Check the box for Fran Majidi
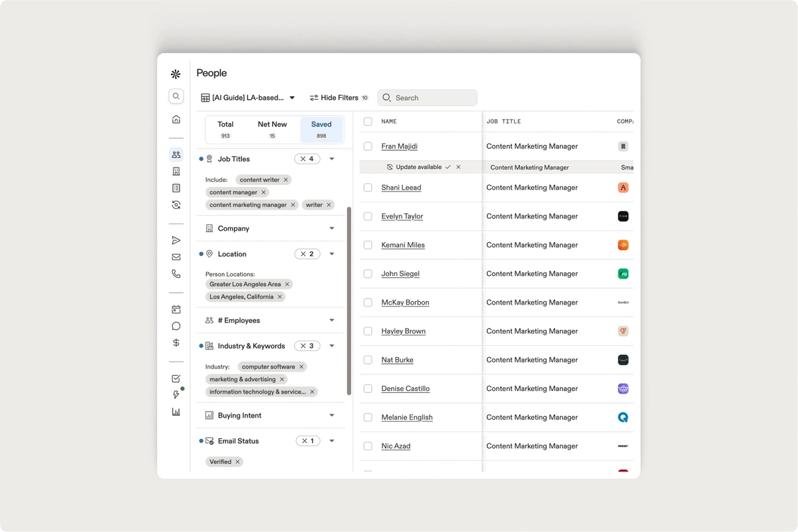 368,146
